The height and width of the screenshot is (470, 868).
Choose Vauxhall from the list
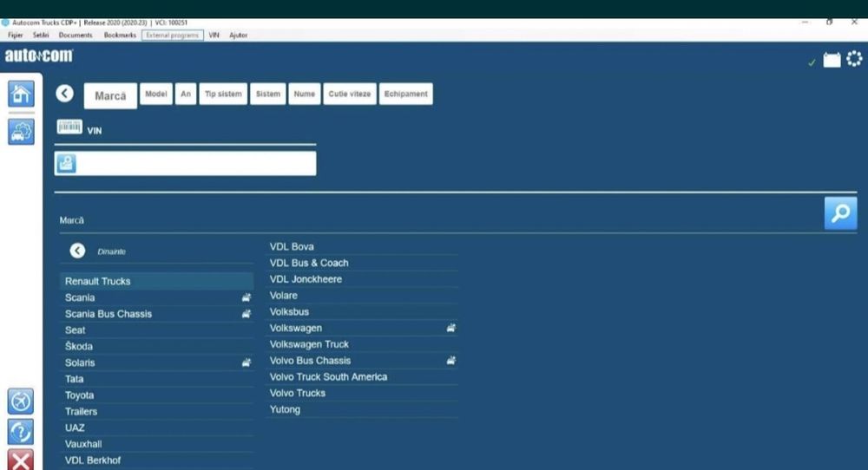[x=156, y=444]
